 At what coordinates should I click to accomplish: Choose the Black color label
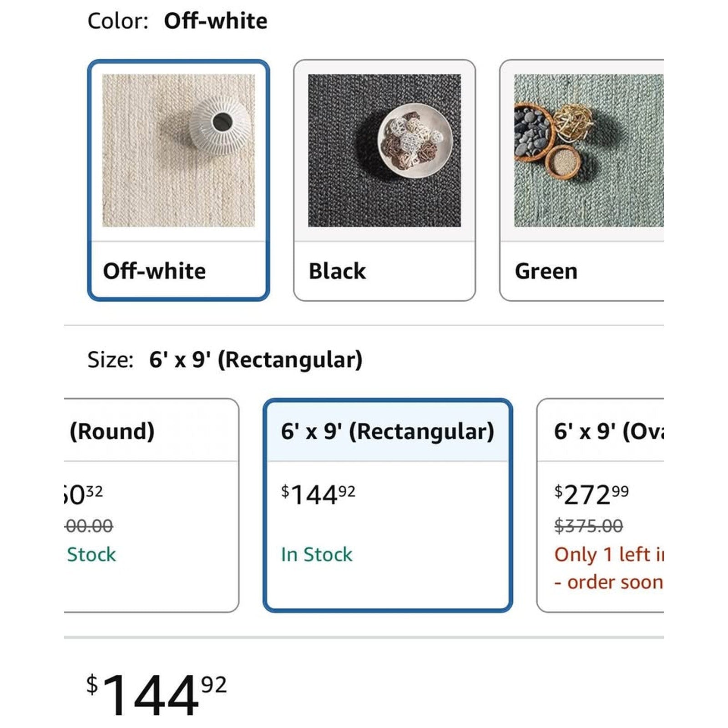[337, 271]
